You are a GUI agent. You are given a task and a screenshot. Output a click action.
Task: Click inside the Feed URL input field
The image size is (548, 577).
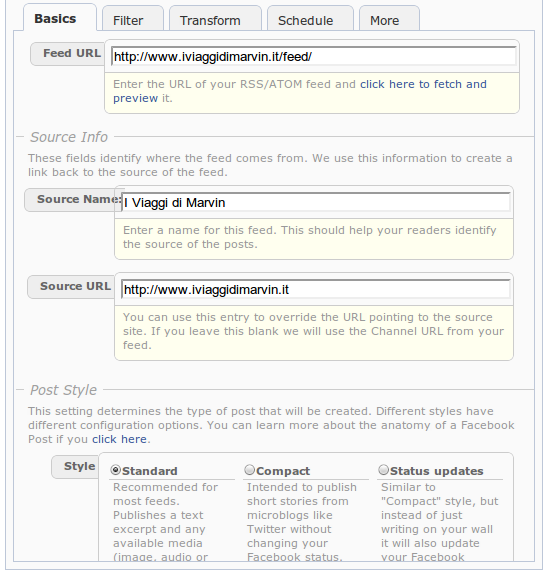point(314,57)
